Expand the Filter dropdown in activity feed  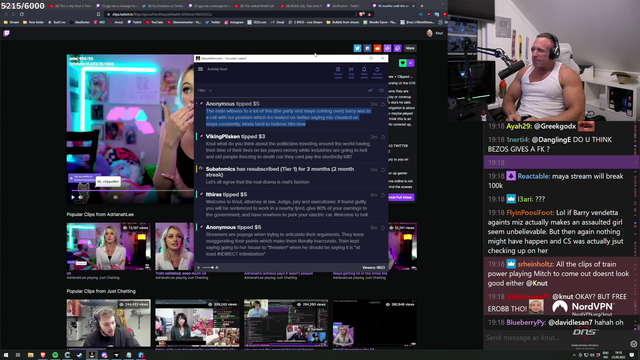coord(205,90)
